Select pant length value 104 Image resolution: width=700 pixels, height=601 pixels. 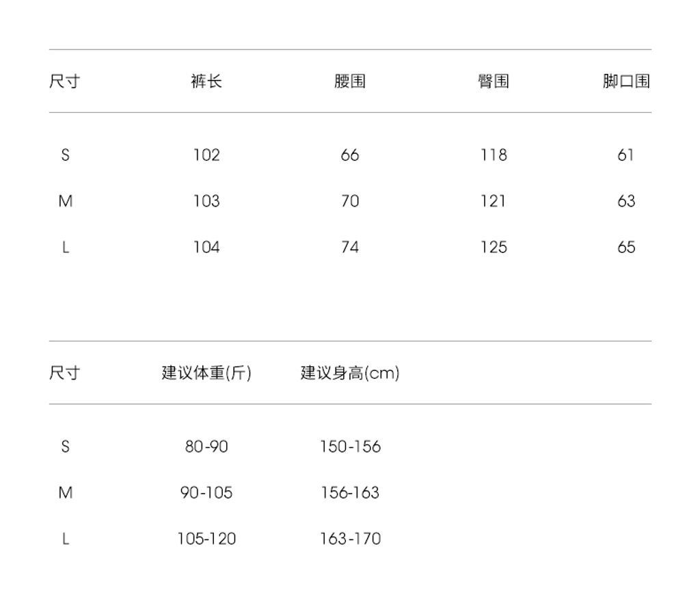(x=206, y=247)
